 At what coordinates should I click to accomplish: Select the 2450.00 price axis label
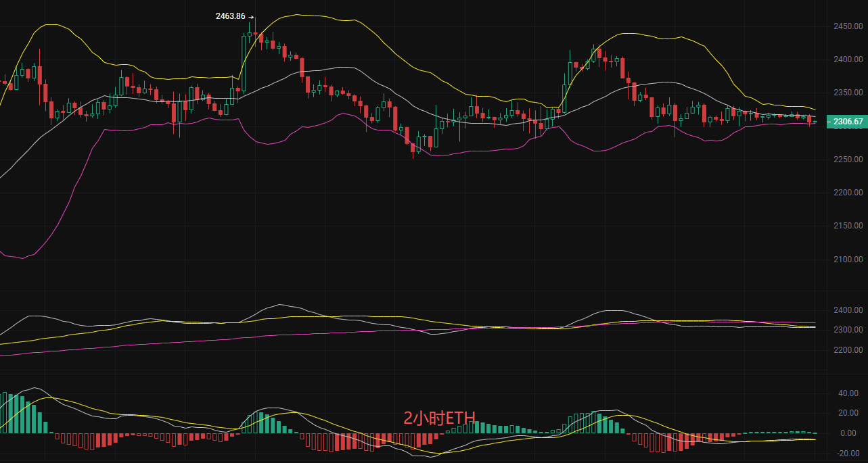point(847,26)
